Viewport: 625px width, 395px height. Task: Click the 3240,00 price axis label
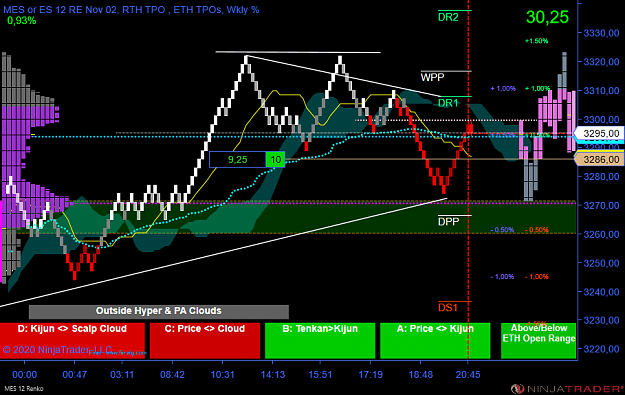(x=601, y=292)
